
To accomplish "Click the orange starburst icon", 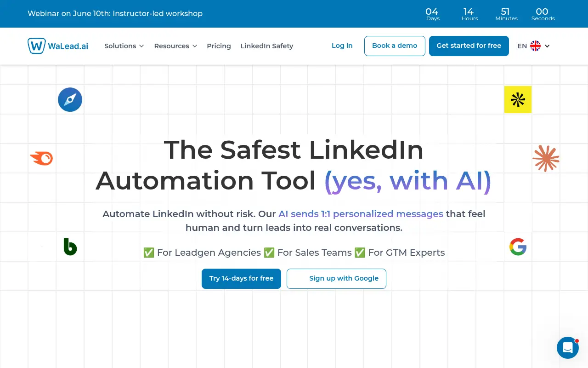I will click(x=546, y=158).
